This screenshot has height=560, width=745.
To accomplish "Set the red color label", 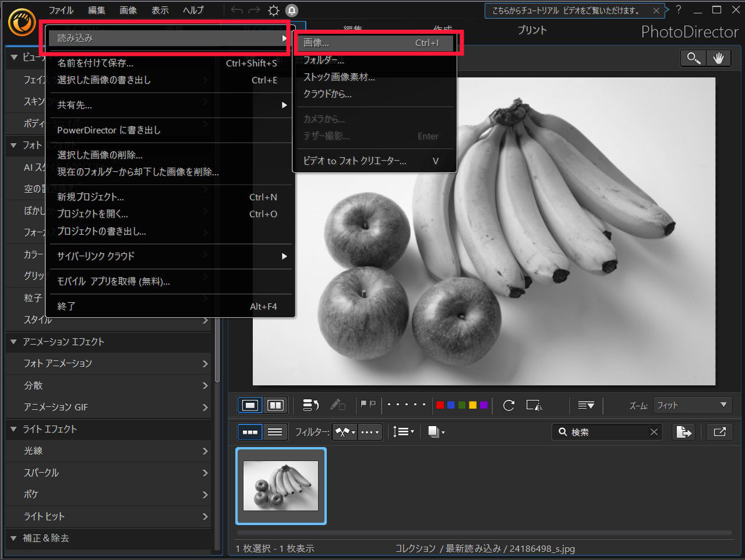I will (440, 405).
